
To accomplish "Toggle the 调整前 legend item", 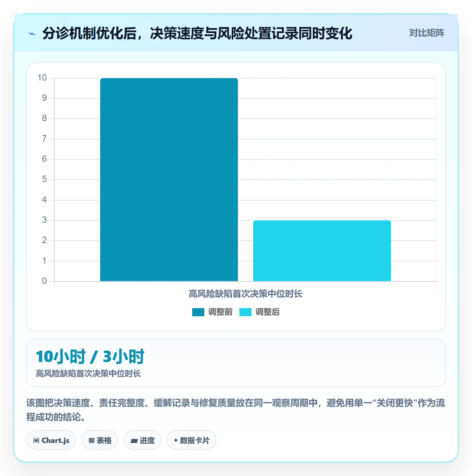I will point(212,312).
